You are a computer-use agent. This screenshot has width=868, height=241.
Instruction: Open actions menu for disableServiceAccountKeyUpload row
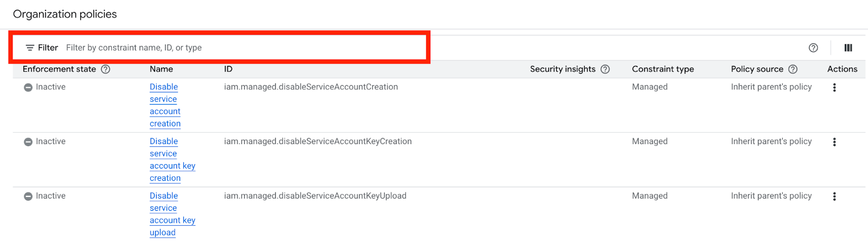coord(834,197)
